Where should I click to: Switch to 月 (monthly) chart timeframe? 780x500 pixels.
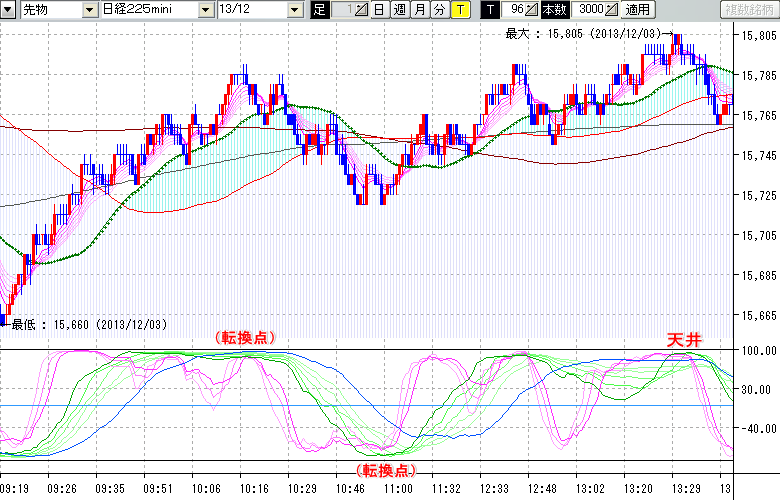(419, 10)
